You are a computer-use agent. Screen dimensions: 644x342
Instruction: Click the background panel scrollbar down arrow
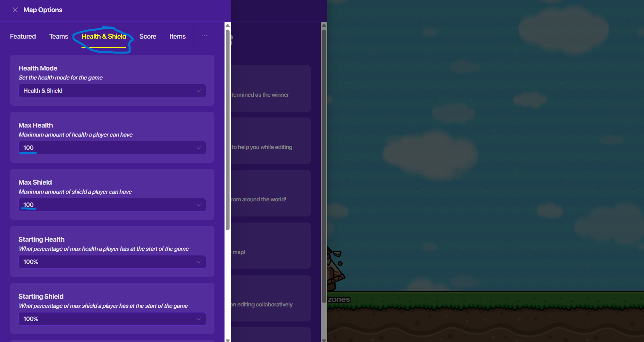tap(324, 340)
